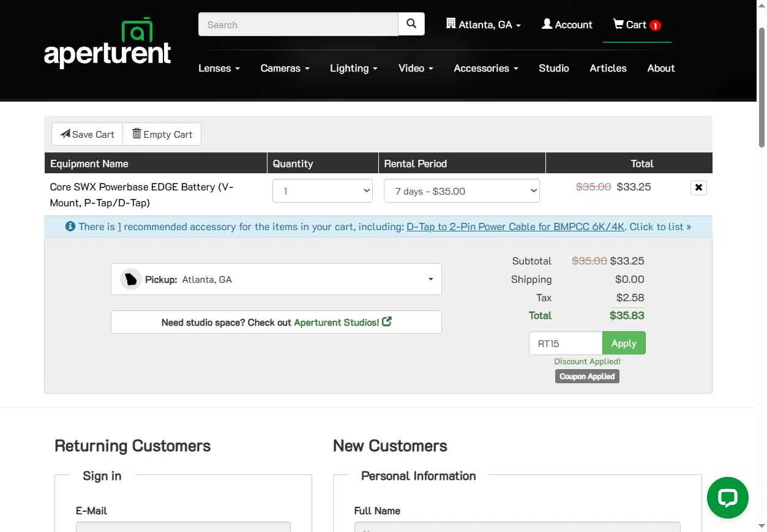Viewport: 767px width, 532px height.
Task: Click the Discount Applied! message
Action: (x=587, y=361)
